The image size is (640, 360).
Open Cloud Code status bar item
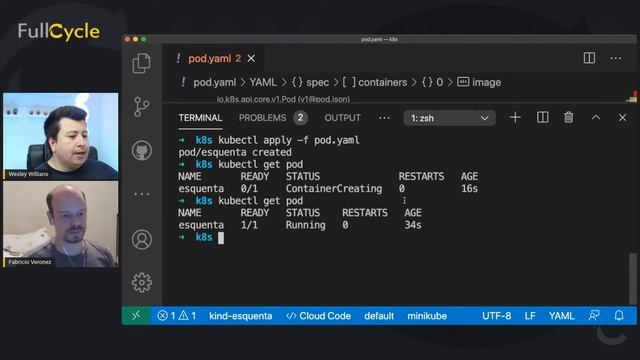[x=318, y=316]
